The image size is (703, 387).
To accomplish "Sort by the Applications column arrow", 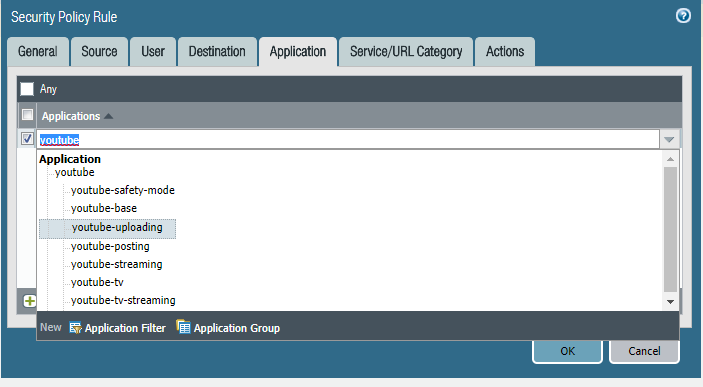I will (108, 117).
